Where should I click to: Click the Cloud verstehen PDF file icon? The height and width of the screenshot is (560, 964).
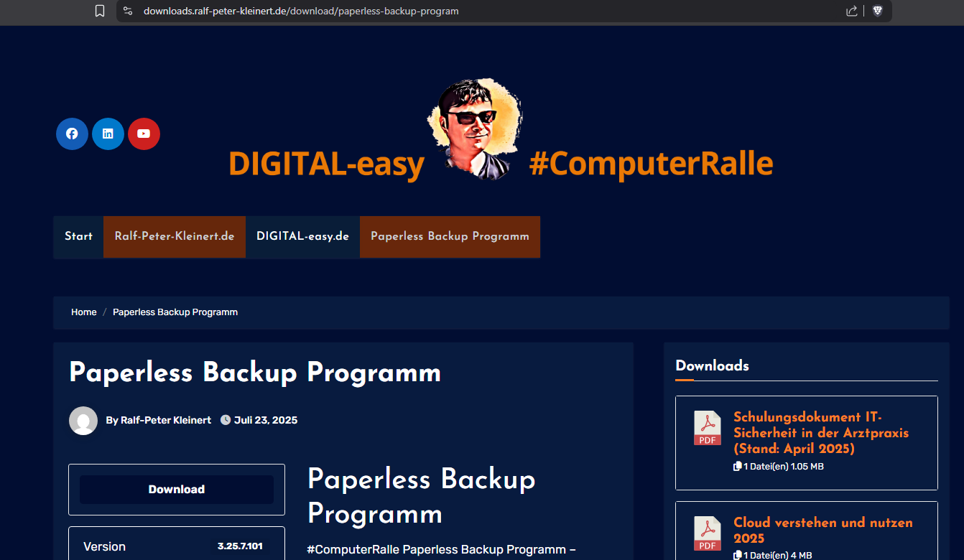[707, 533]
